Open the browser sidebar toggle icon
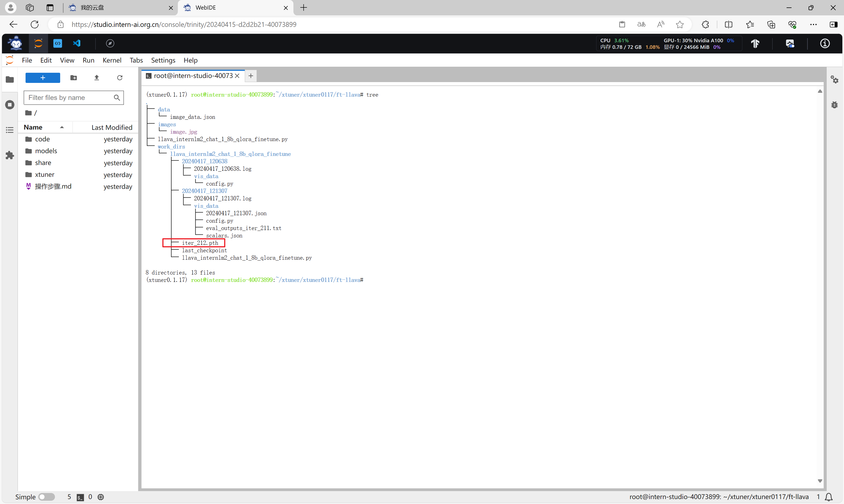Screen dimensions: 844x504 (834, 24)
